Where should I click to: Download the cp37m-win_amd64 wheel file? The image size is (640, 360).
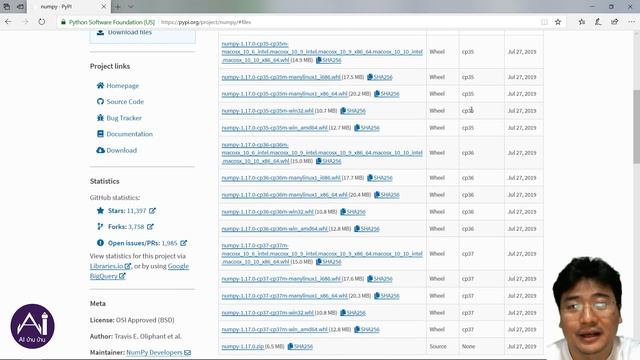274,329
